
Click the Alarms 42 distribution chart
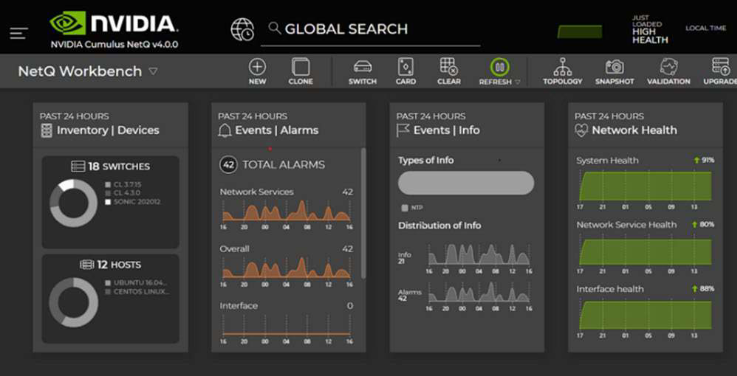pyautogui.click(x=479, y=292)
